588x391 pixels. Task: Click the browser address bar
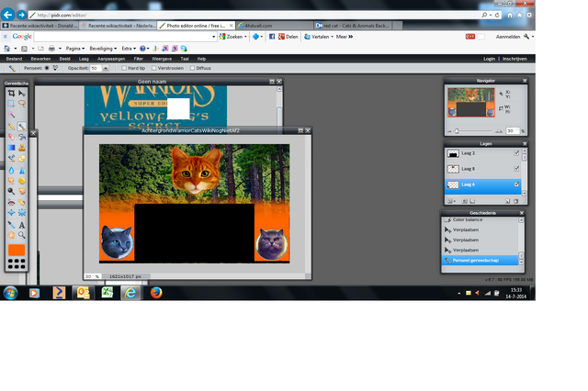(255, 15)
